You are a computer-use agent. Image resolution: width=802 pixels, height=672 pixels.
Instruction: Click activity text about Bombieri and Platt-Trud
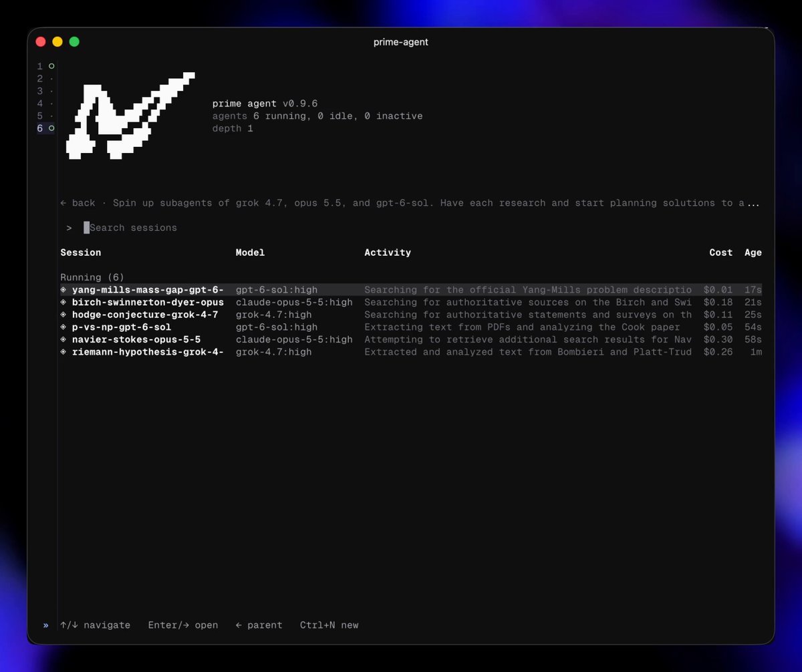pyautogui.click(x=528, y=352)
